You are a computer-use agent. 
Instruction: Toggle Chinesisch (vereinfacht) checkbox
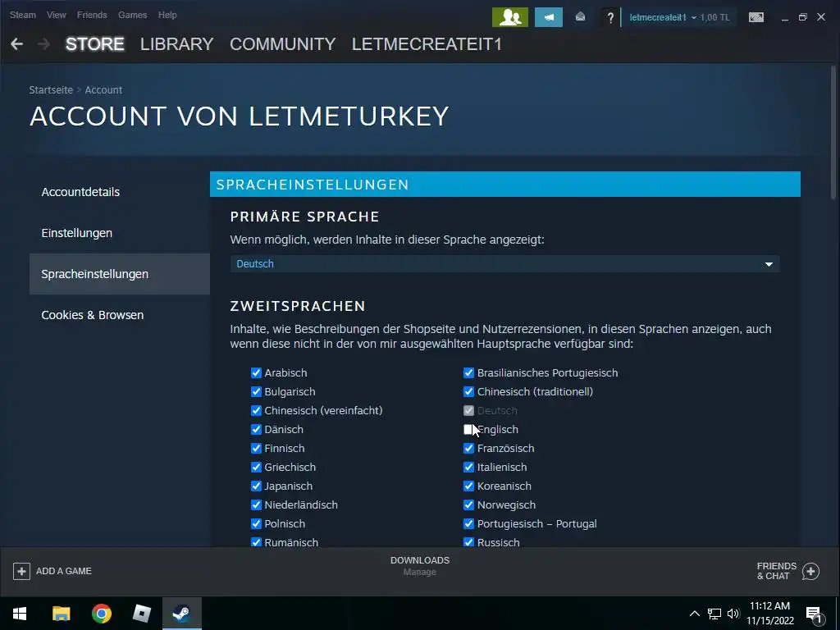pos(256,410)
